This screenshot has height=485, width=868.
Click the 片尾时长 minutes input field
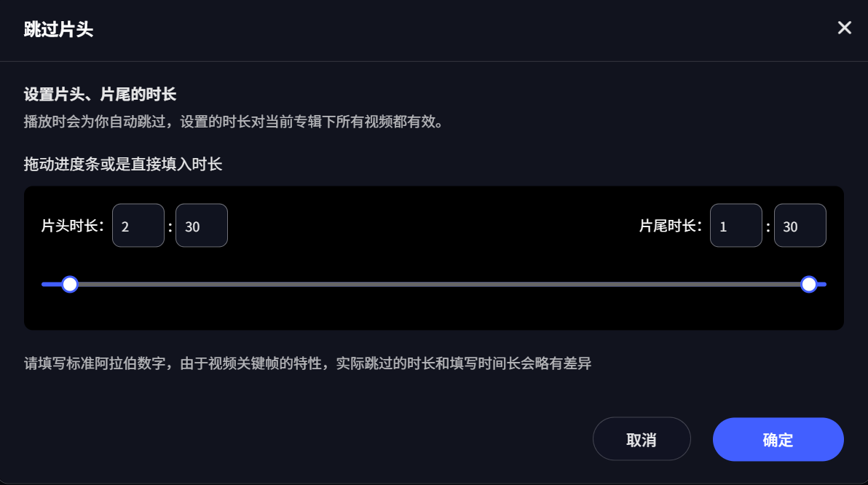(x=736, y=226)
